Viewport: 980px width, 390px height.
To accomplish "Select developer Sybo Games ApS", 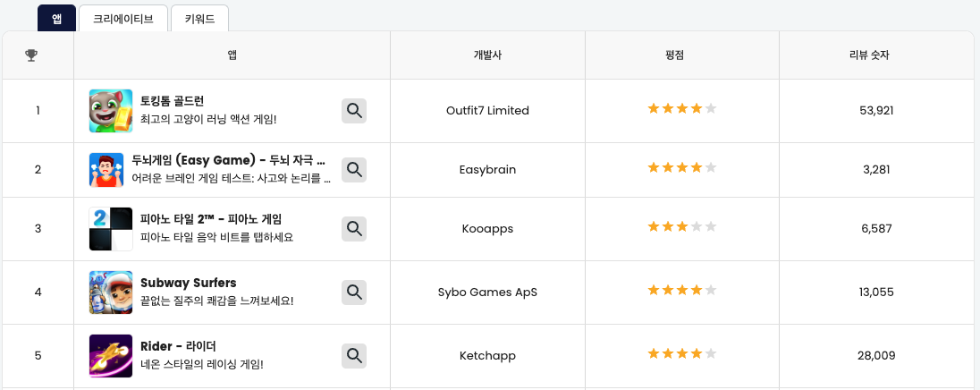I will point(487,292).
